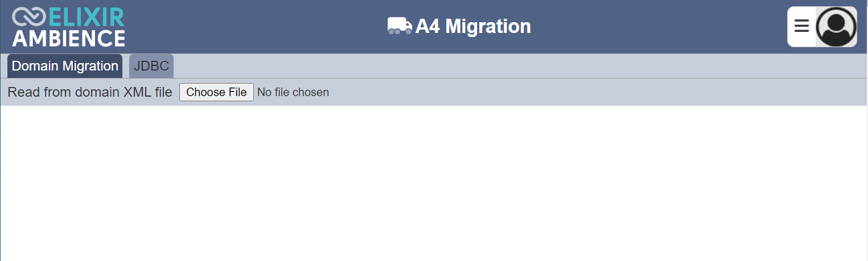The height and width of the screenshot is (261, 868).
Task: Open the JDBC tab
Action: point(151,66)
